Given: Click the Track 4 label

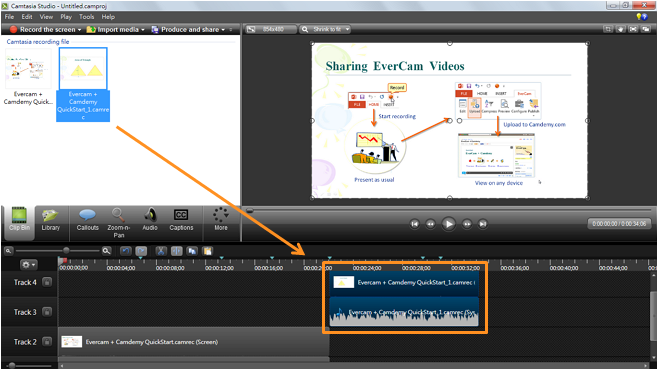Looking at the screenshot, I should (25, 282).
